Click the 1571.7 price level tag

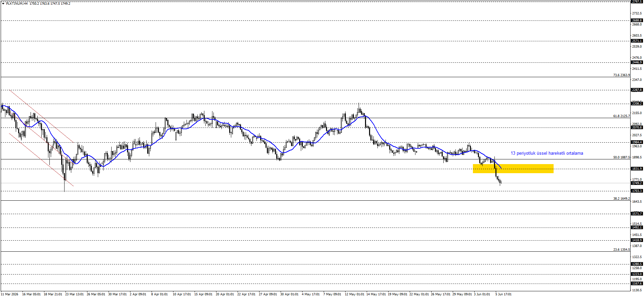(x=637, y=214)
